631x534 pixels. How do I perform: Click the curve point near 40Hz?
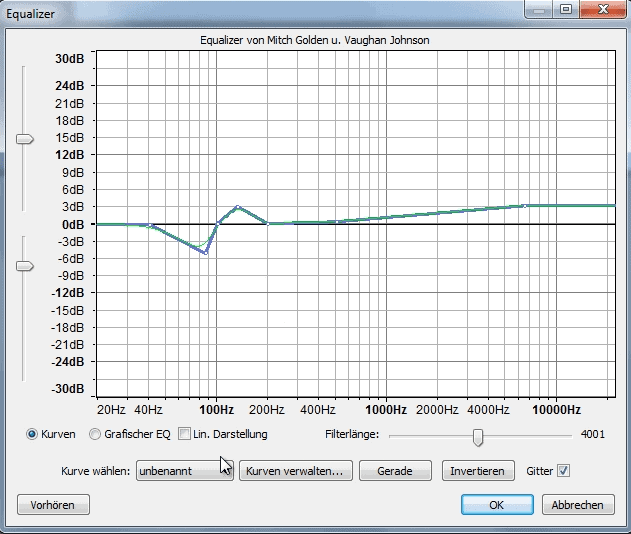pos(151,225)
